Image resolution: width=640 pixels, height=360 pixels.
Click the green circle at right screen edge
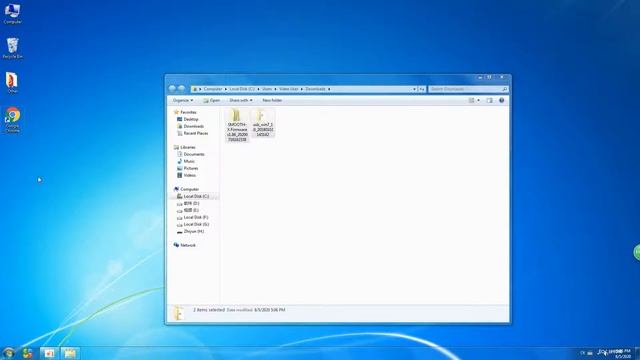(637, 252)
